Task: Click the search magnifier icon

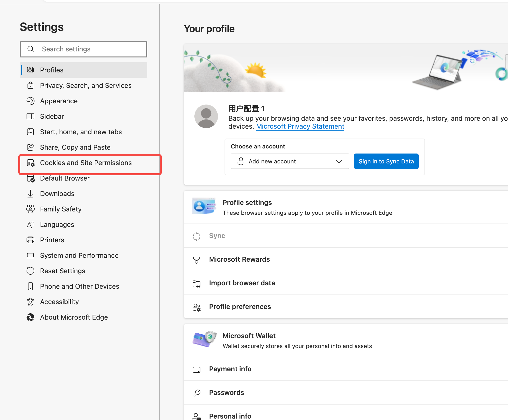Action: click(x=31, y=49)
